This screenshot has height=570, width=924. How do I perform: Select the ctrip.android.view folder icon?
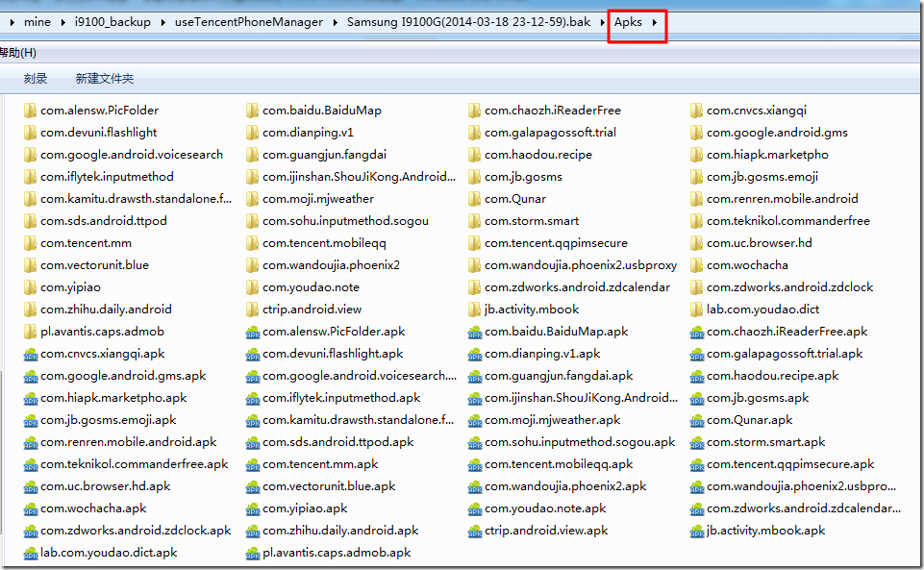(252, 310)
